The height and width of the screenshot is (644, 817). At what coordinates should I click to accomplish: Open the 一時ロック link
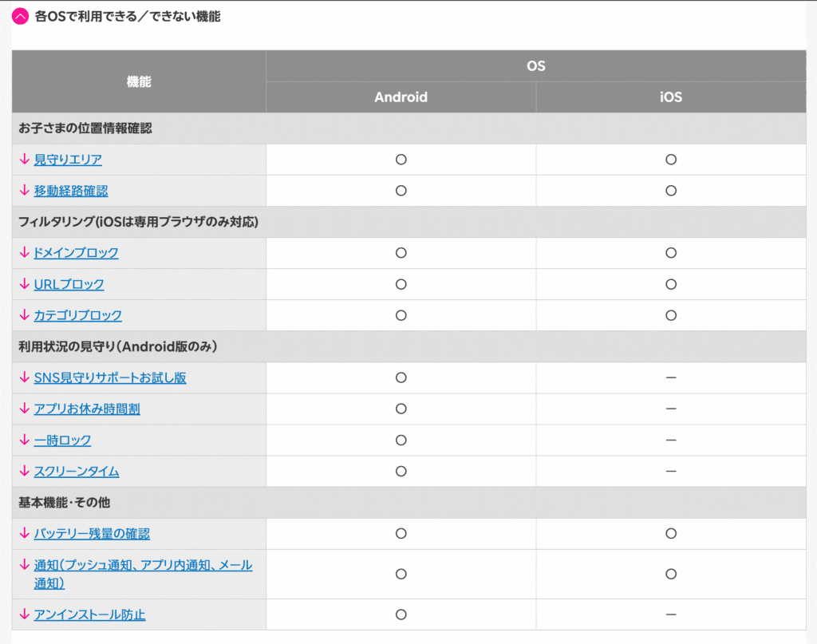pyautogui.click(x=60, y=440)
